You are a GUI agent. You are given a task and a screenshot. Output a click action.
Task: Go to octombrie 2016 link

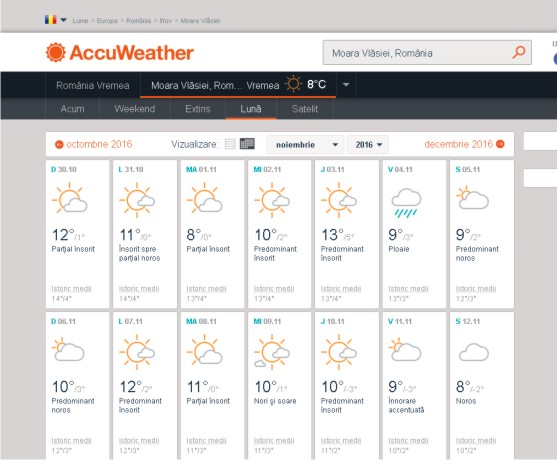[x=99, y=144]
